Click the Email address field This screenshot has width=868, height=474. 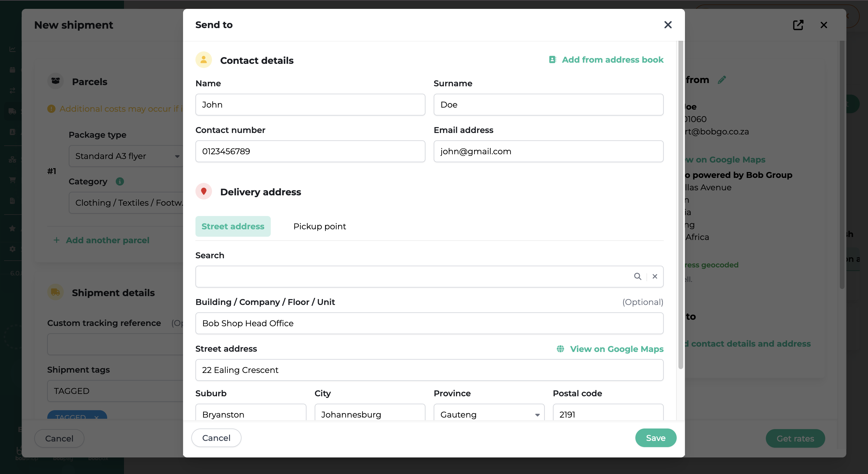[x=548, y=151]
